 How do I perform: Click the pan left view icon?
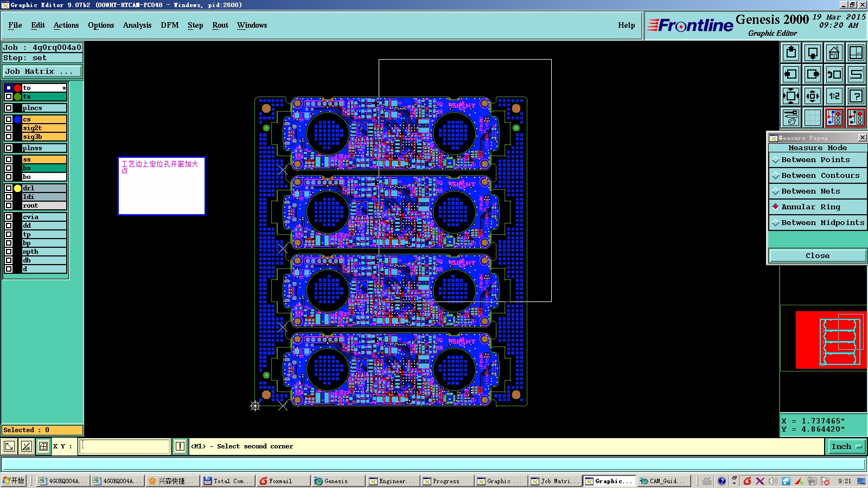coord(791,74)
